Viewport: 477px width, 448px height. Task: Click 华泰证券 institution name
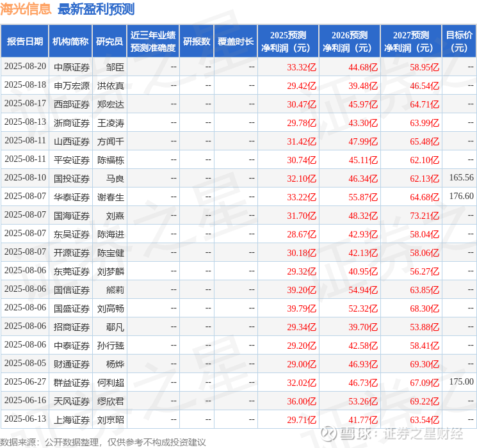(72, 197)
